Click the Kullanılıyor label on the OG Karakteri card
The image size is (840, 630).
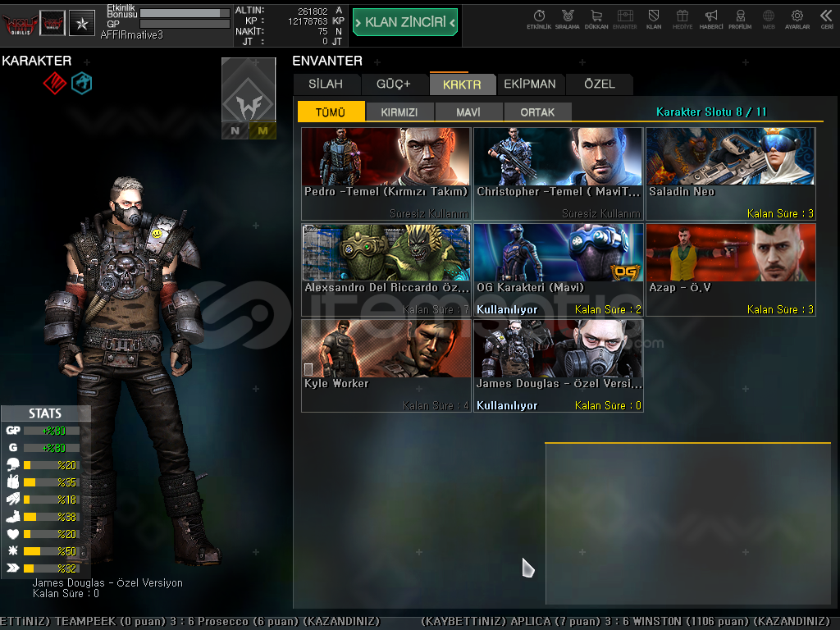tap(507, 309)
